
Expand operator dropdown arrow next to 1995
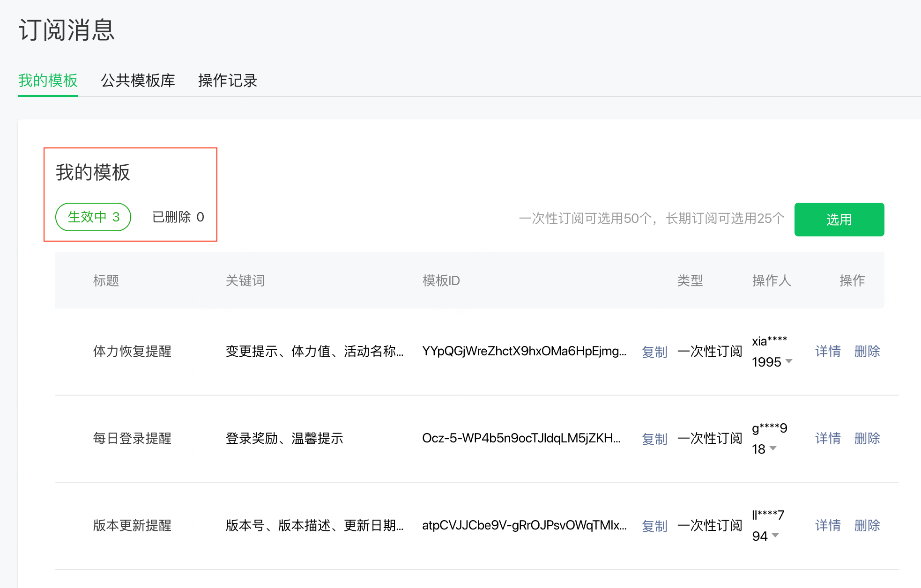coord(789,361)
